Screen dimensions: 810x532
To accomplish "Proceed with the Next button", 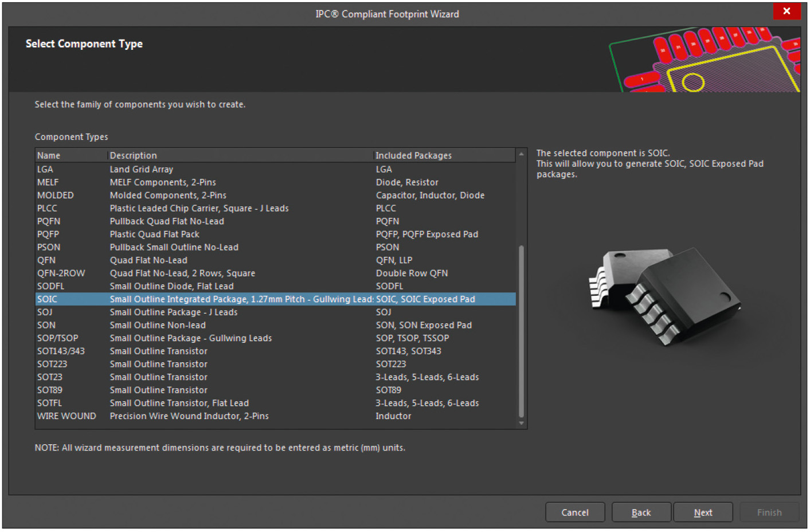I will 703,513.
